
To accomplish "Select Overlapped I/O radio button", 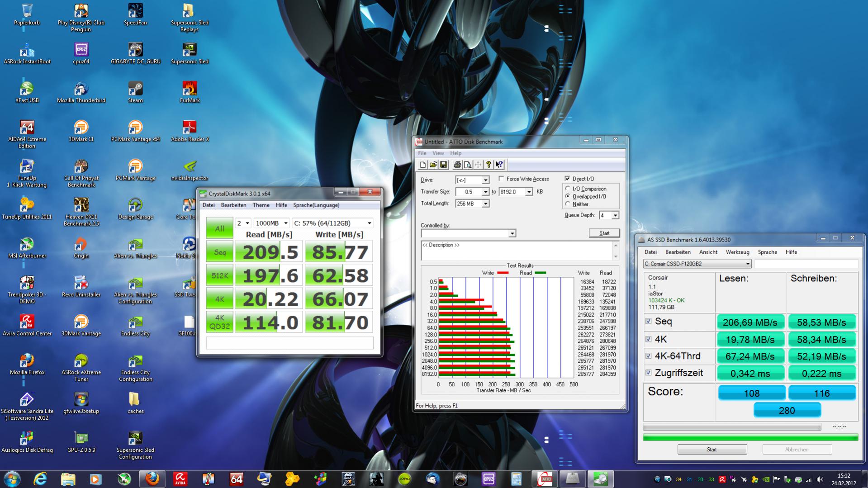I will click(568, 196).
